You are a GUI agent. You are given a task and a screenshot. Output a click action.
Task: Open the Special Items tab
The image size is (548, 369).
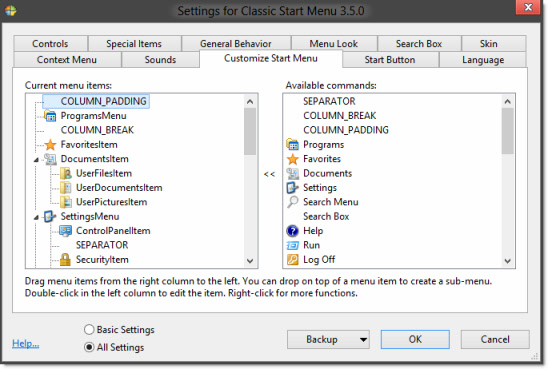click(134, 44)
